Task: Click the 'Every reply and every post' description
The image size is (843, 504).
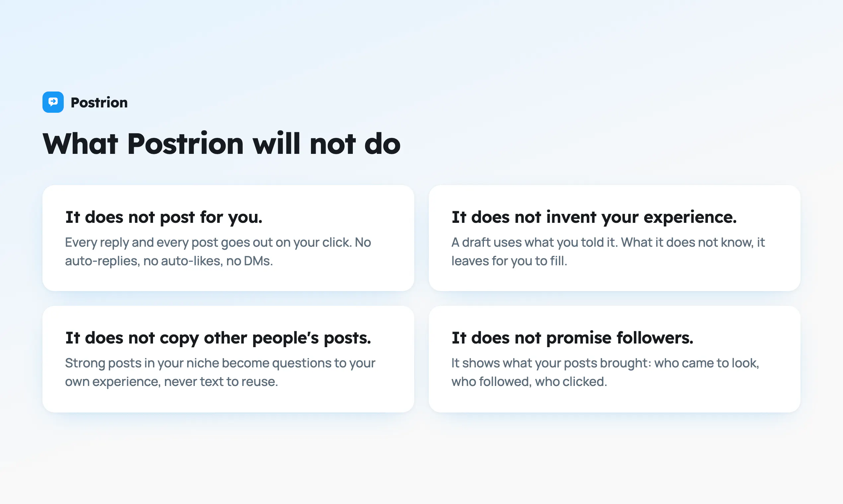Action: point(218,252)
